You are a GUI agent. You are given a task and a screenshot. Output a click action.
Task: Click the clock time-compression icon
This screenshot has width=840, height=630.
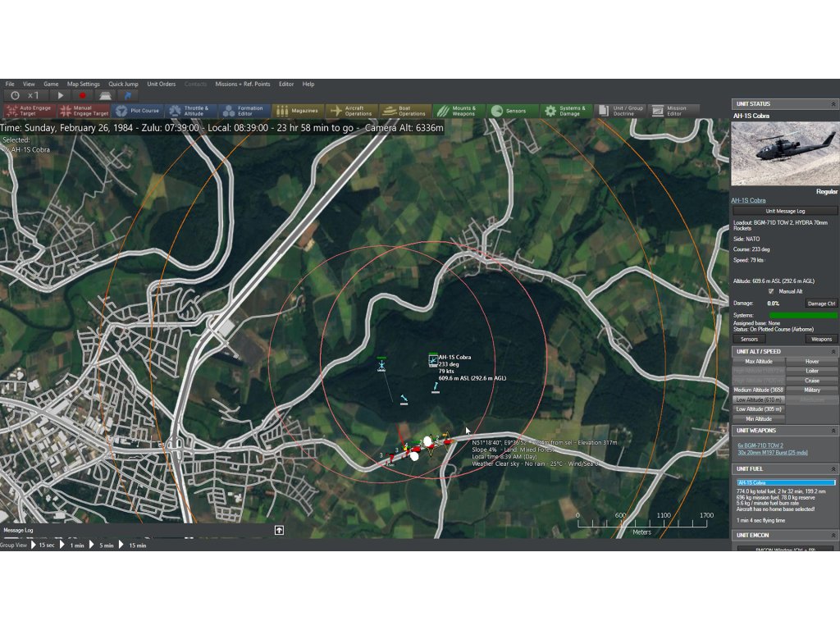(15, 95)
